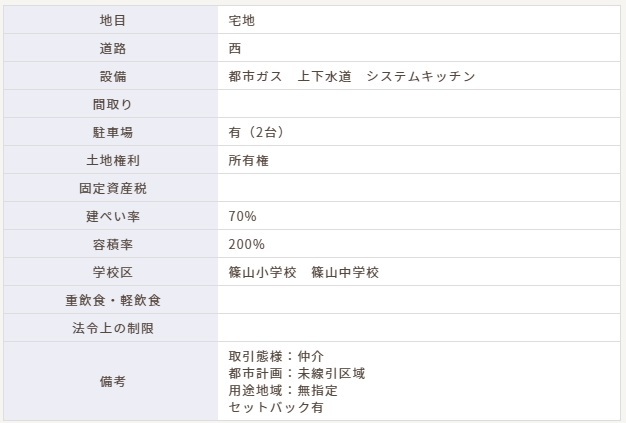Click the 設備 row label
This screenshot has height=423, width=626.
click(113, 76)
